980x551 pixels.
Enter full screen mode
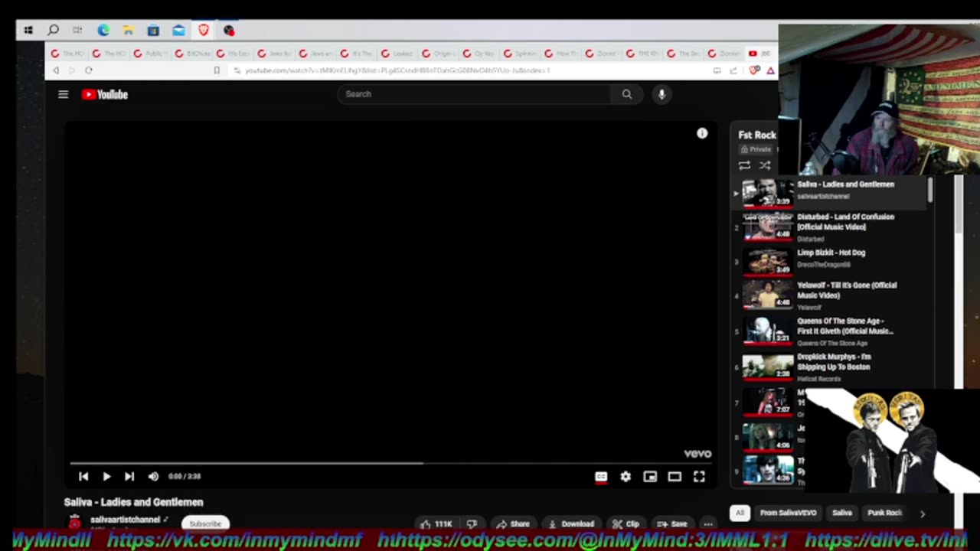point(699,476)
